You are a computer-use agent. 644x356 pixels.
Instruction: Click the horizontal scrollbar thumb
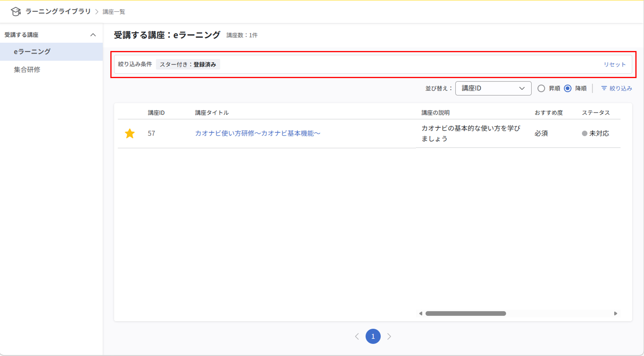point(465,314)
